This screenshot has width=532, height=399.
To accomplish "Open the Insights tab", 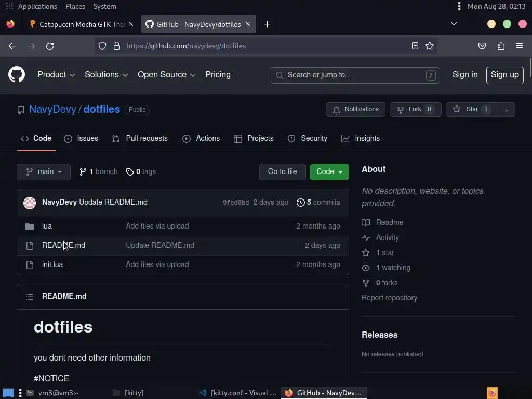I will pyautogui.click(x=361, y=138).
